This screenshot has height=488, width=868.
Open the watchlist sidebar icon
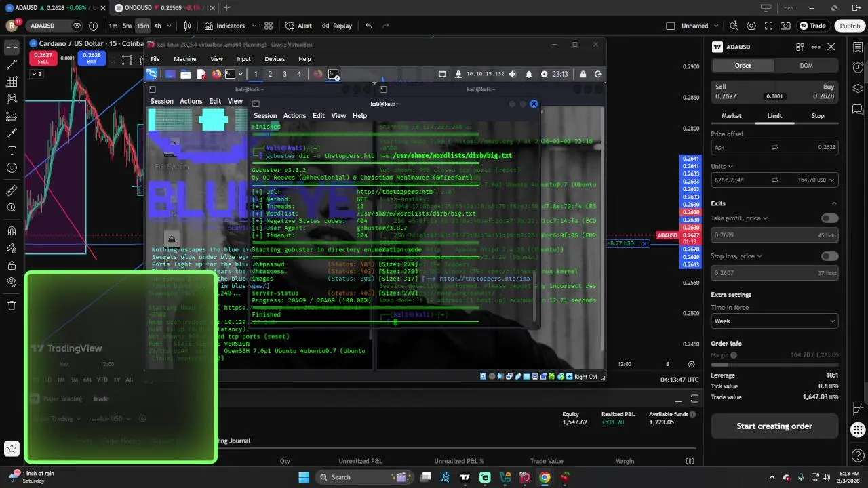tap(858, 47)
